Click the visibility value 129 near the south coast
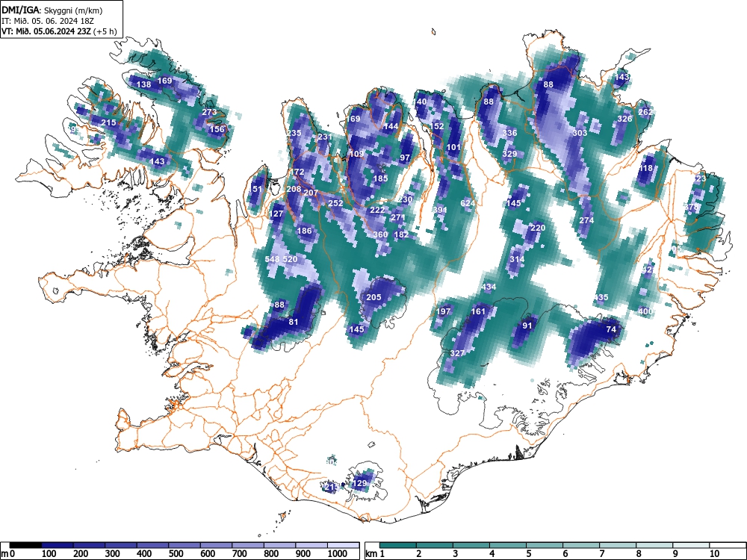The height and width of the screenshot is (560, 747). pos(359,483)
